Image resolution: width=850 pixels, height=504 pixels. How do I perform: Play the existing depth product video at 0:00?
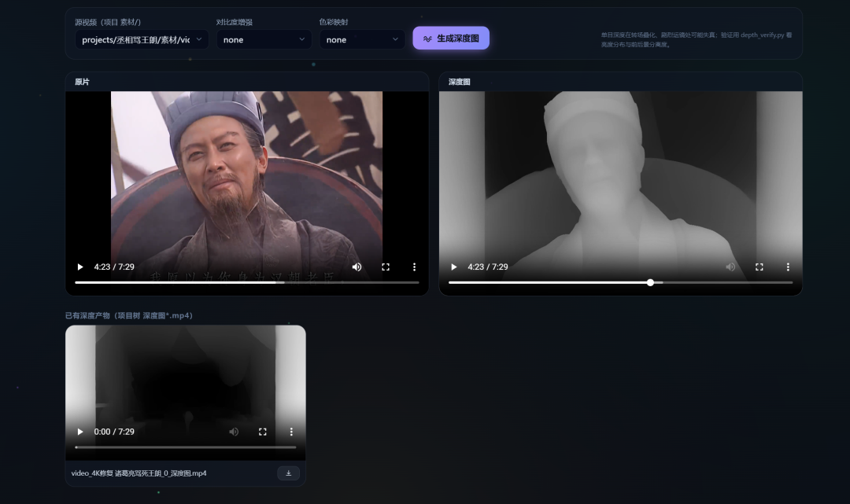pyautogui.click(x=80, y=432)
